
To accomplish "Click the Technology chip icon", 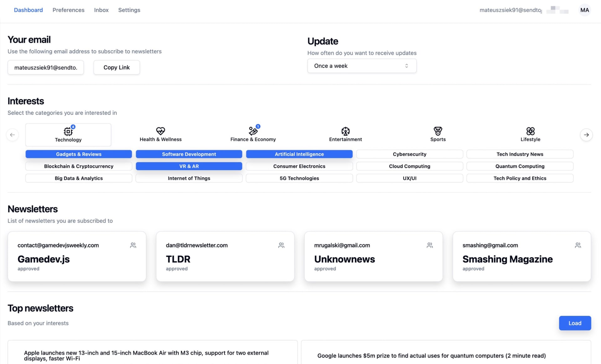I will (68, 131).
